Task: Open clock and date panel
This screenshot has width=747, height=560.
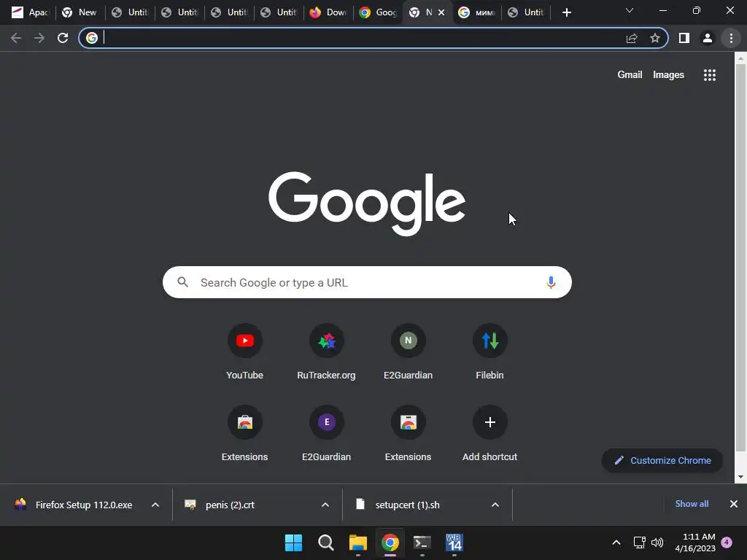Action: 695,542
